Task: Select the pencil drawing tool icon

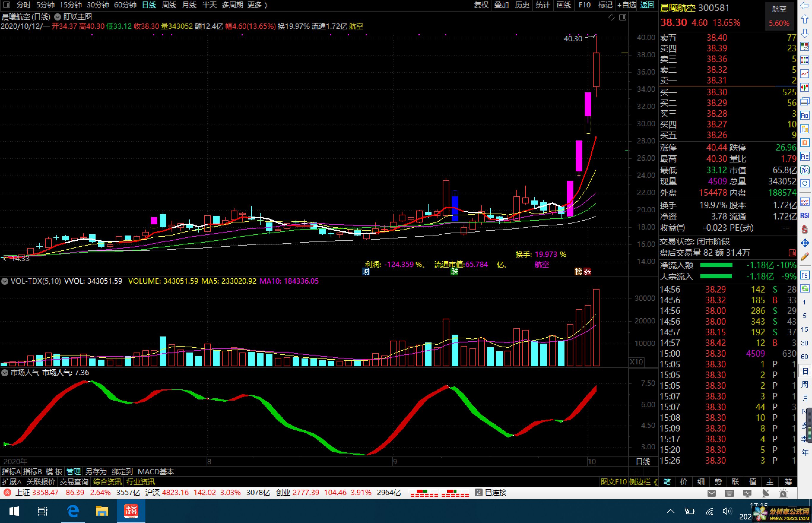Action: (x=805, y=257)
